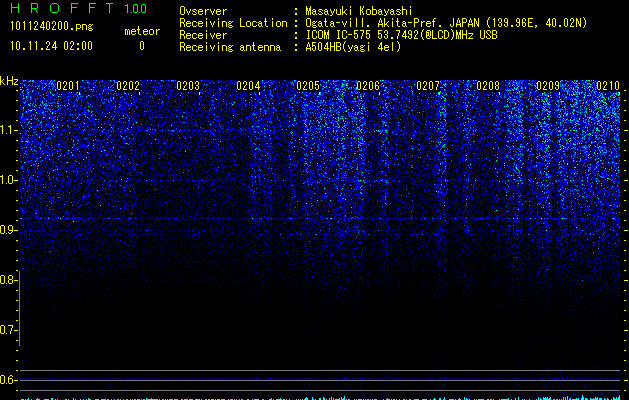Click the Receiver label

(x=203, y=35)
